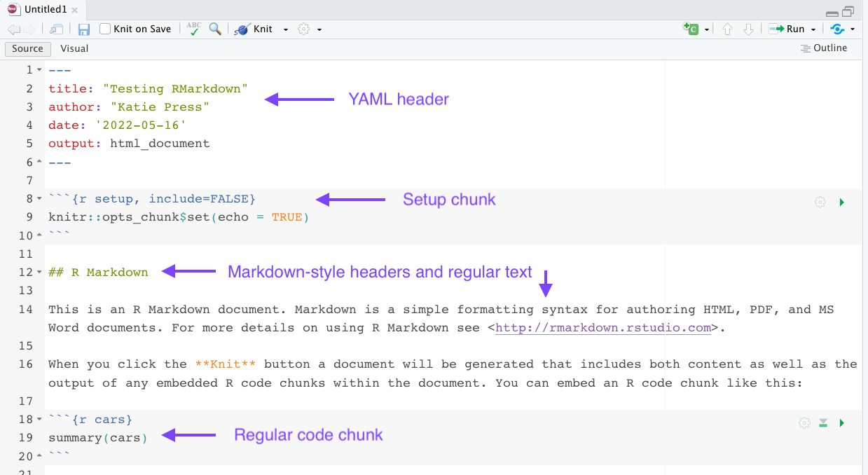Expand dropdown arrow beside toolbar gear
This screenshot has width=868, height=475.
tap(319, 29)
